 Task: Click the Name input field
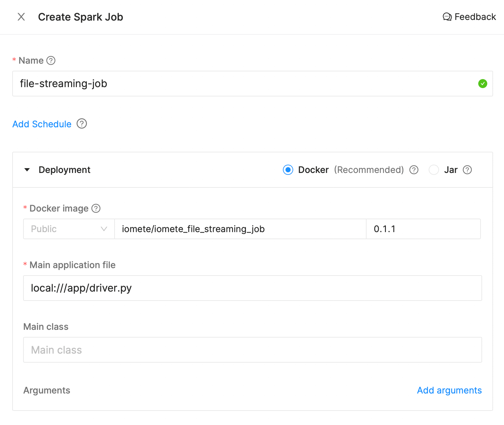[252, 84]
